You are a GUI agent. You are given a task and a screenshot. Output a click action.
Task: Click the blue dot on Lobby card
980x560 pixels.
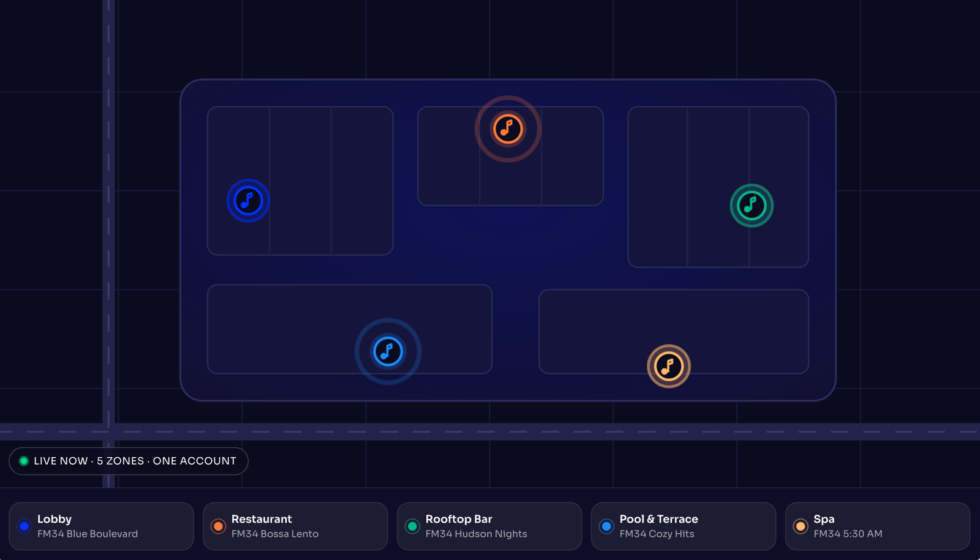[x=24, y=526]
